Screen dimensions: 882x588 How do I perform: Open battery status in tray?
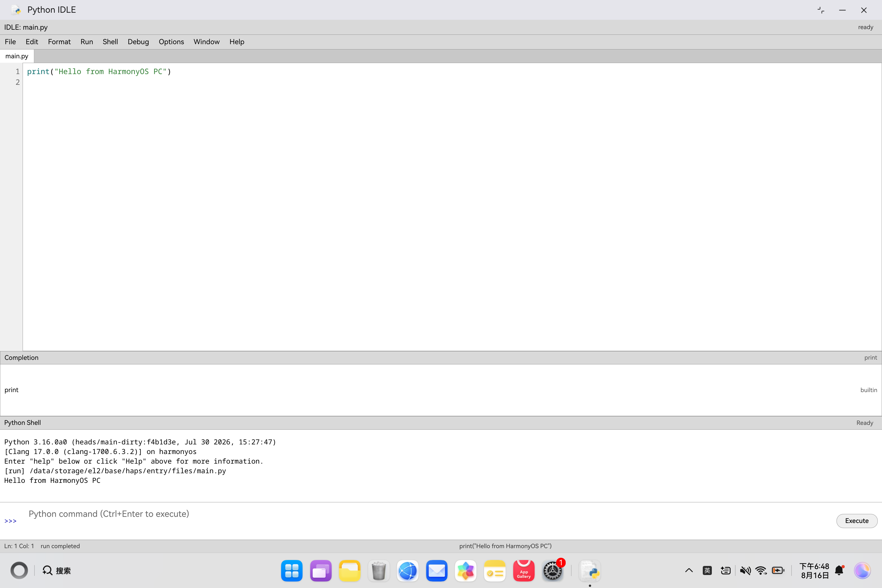(778, 570)
